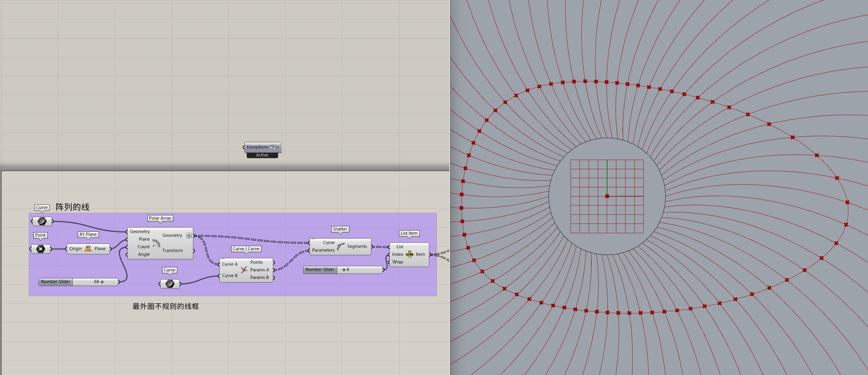Click the Curve | Curve intersection icon
The width and height of the screenshot is (868, 375).
click(x=244, y=270)
